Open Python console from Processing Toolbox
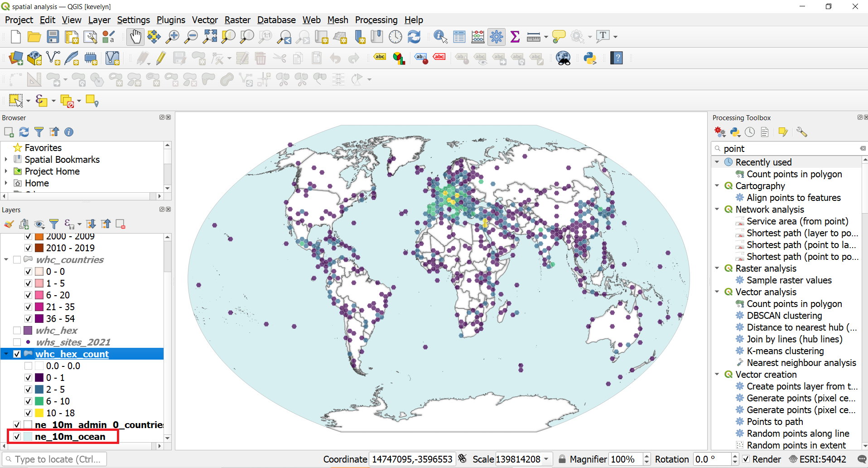Image resolution: width=868 pixels, height=468 pixels. pos(735,132)
